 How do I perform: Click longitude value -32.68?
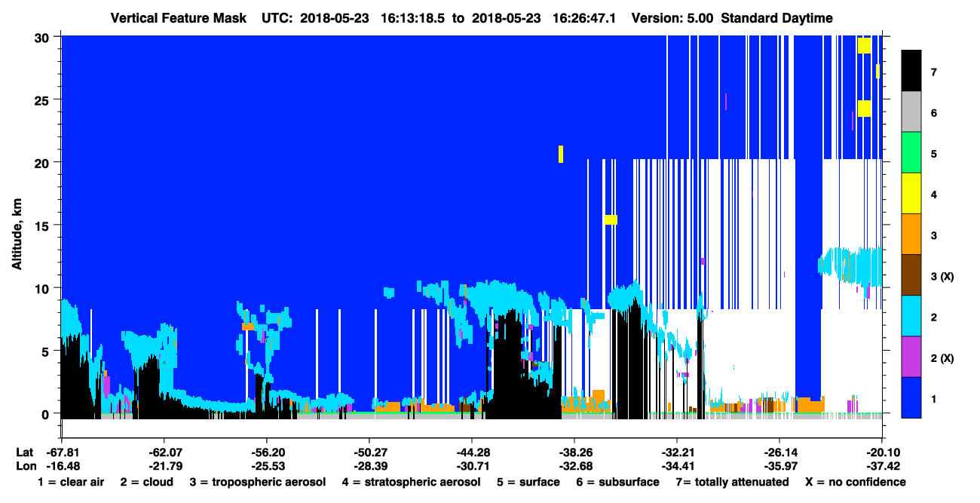574,465
